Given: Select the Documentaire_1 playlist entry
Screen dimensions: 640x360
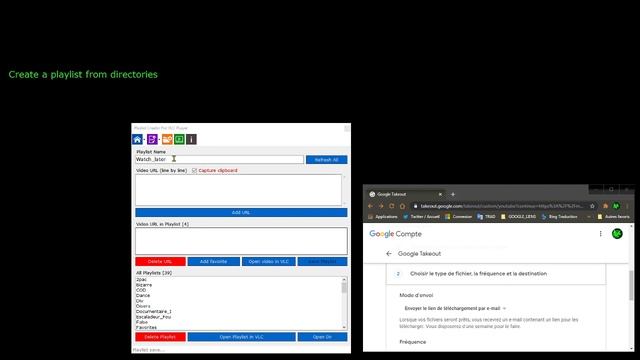Looking at the screenshot, I should [153, 311].
